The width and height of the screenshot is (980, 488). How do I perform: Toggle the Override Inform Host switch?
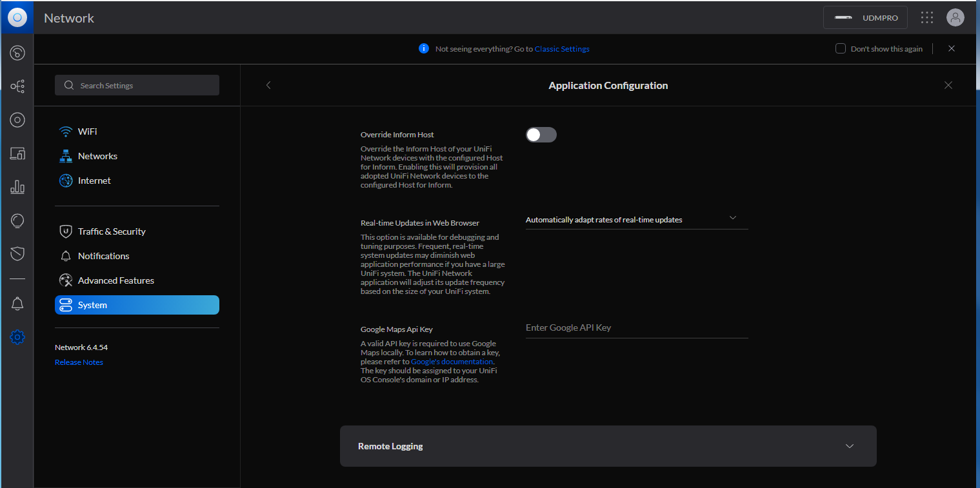point(541,135)
